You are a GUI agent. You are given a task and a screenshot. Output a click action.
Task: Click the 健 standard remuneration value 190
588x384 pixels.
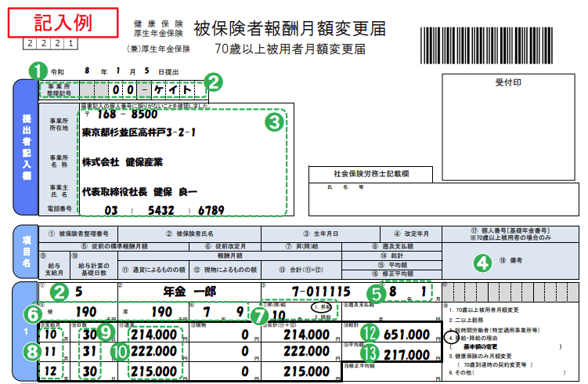(86, 312)
